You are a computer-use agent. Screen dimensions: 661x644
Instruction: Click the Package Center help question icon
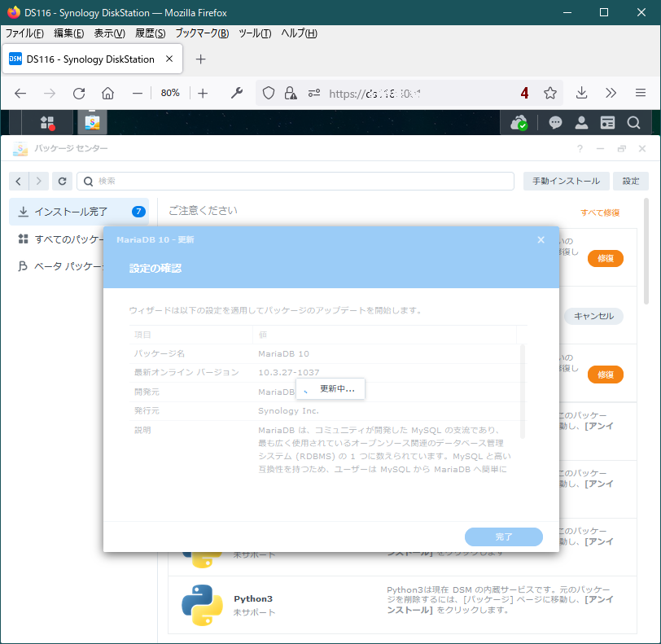(580, 148)
